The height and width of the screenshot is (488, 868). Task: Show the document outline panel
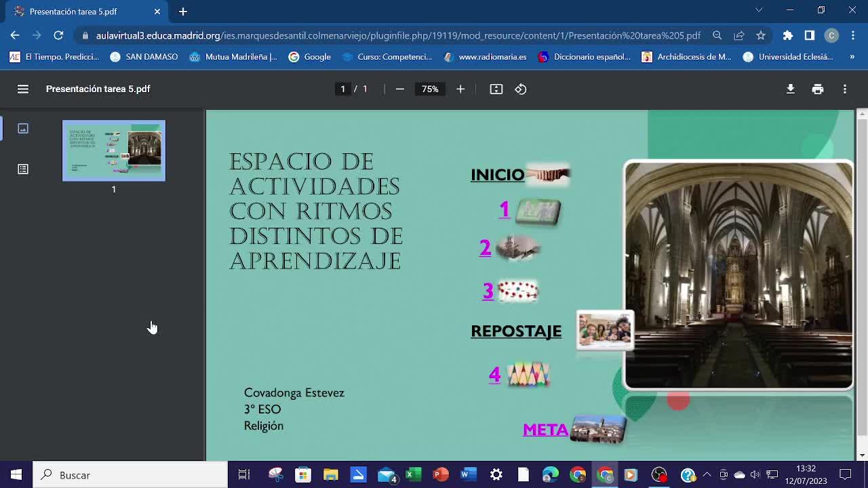pyautogui.click(x=23, y=169)
